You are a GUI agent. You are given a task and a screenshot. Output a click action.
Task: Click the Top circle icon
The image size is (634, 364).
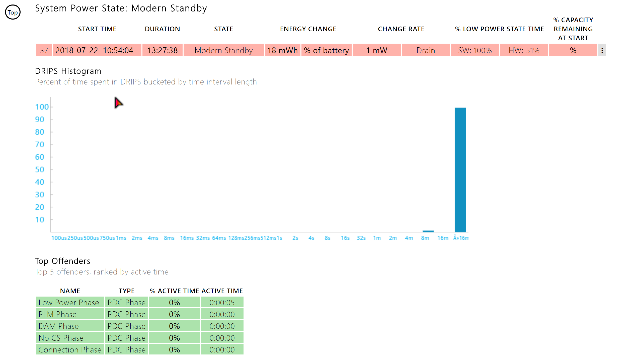point(13,12)
